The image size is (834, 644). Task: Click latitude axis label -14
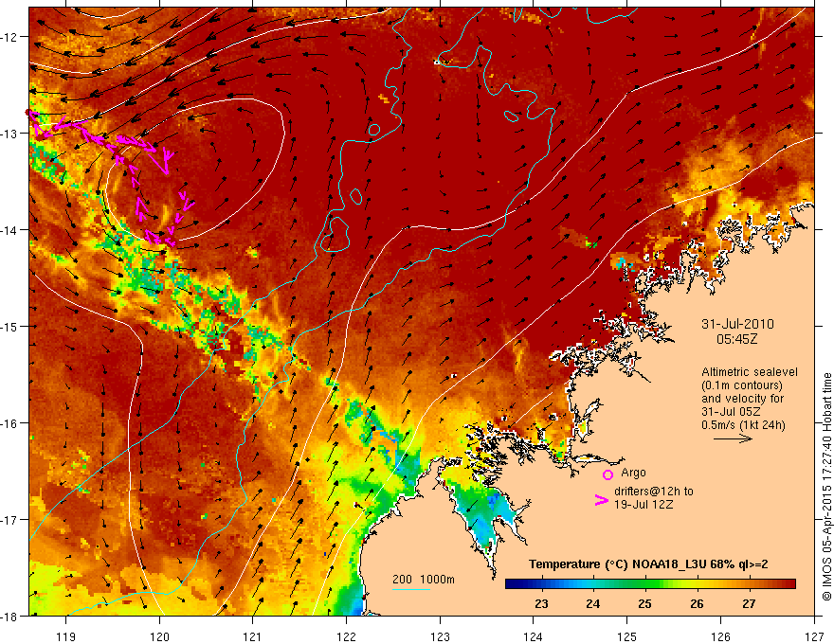tap(9, 229)
